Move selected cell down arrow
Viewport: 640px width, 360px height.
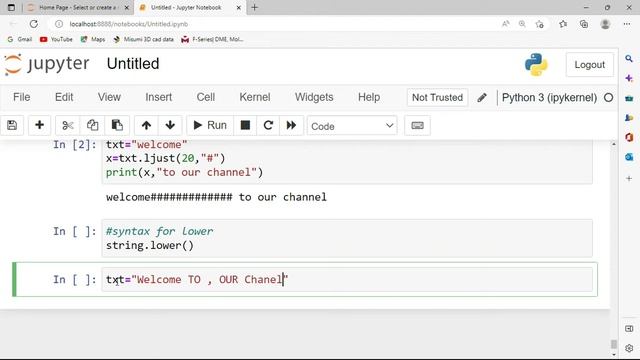click(170, 125)
